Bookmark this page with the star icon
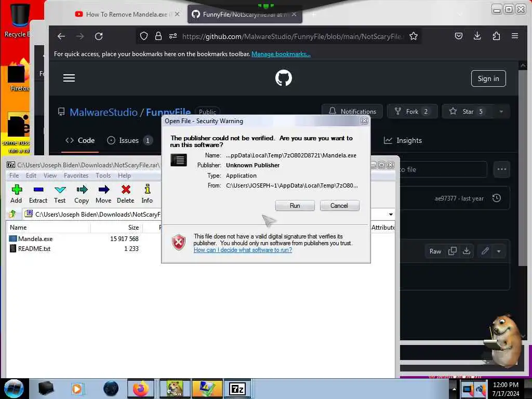 pyautogui.click(x=413, y=36)
